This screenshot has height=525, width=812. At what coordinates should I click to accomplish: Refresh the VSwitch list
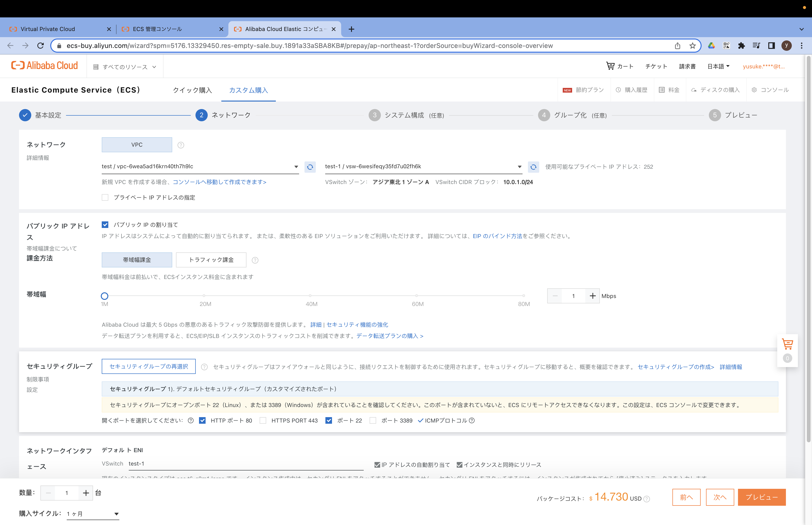(x=533, y=167)
